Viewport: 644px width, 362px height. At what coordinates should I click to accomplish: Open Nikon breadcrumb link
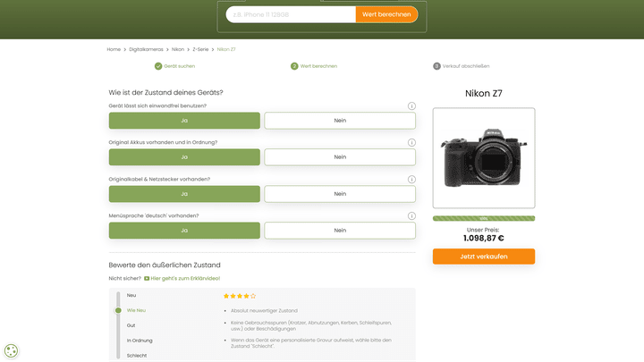tap(178, 49)
